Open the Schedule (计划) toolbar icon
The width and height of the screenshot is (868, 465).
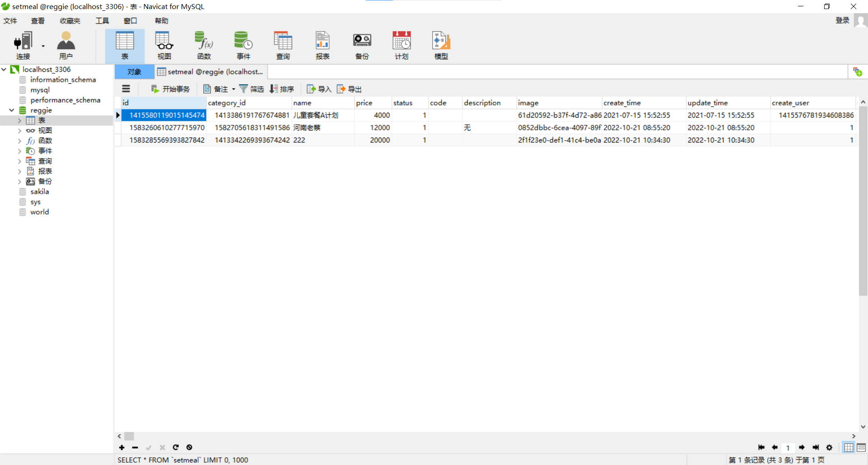[x=401, y=46]
